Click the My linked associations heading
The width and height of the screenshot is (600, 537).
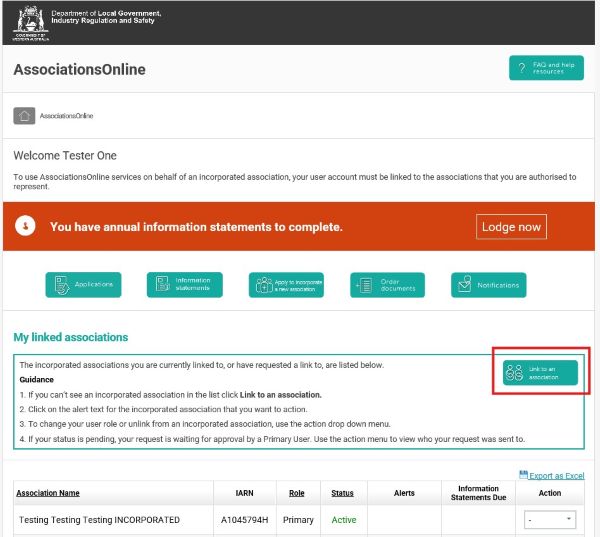tap(71, 337)
